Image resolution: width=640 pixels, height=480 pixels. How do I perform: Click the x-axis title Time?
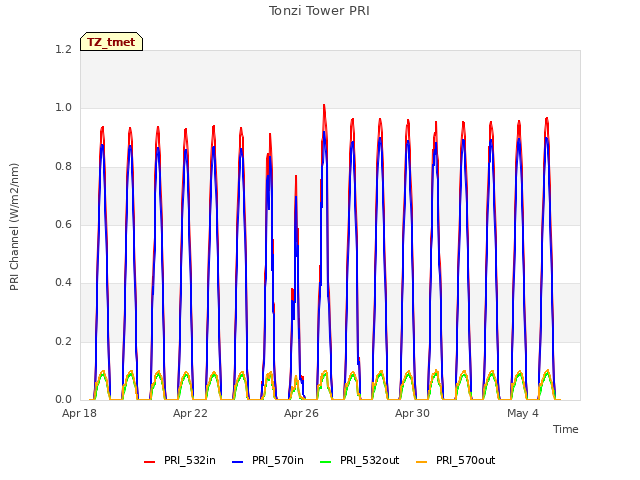[x=565, y=429]
